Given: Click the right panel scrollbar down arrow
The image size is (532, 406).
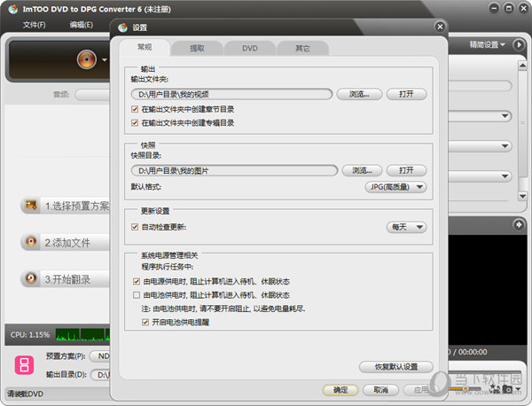Looking at the screenshot, I should click(523, 196).
